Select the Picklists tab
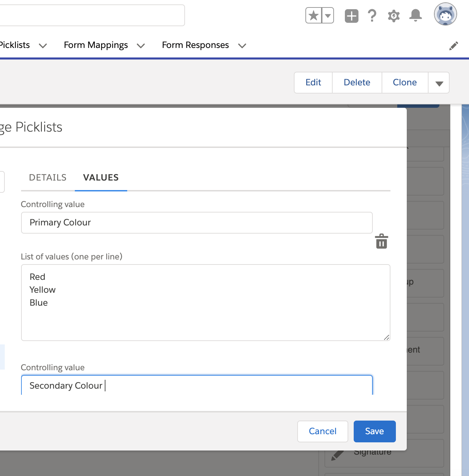469x476 pixels. (x=15, y=45)
